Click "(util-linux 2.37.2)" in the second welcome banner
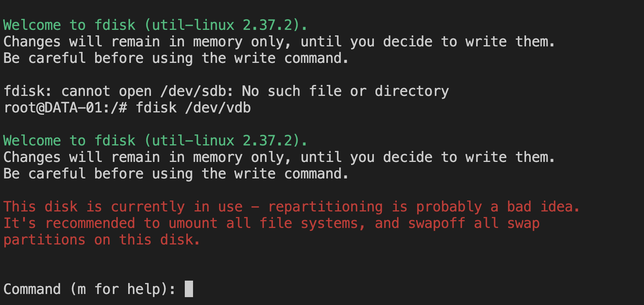This screenshot has height=305, width=644. coord(226,141)
